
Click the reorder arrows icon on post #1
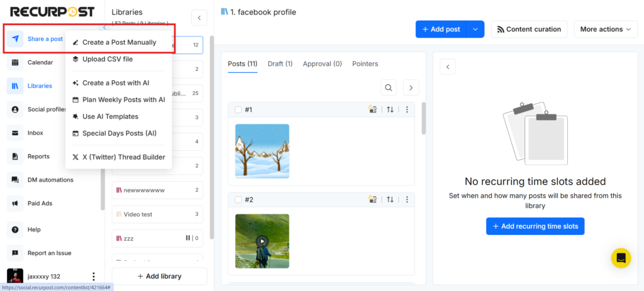tap(390, 109)
